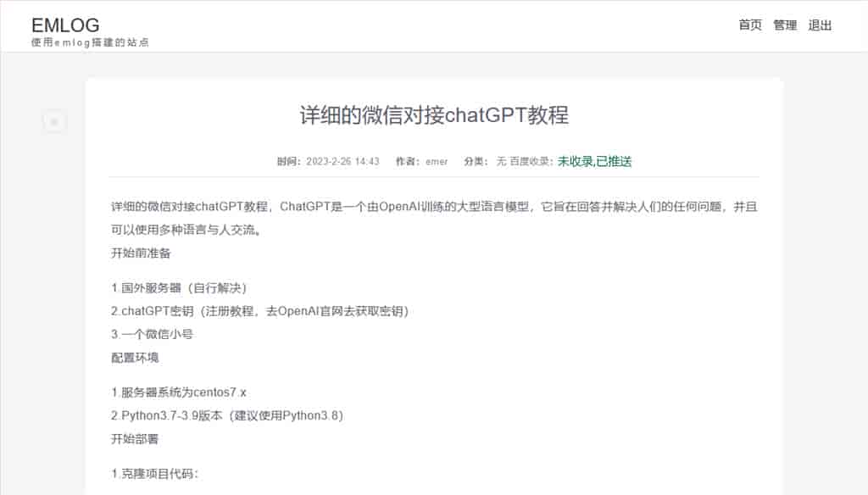Click intro line ending with 并且
The image size is (868, 495).
click(434, 207)
